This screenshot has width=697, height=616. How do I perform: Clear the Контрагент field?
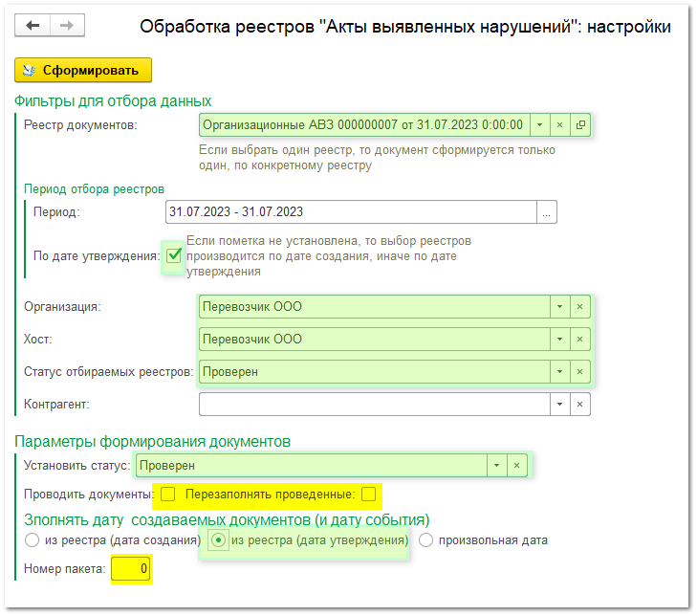coord(579,405)
